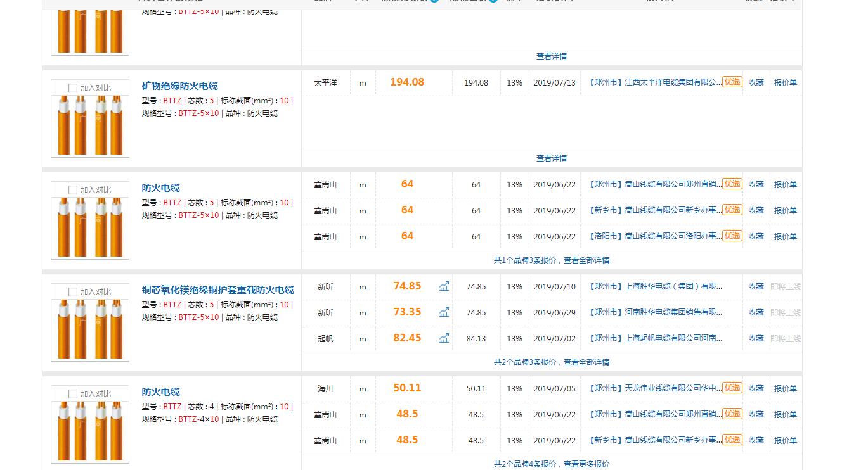This screenshot has height=470, width=868.
Task: Open supplier 天龙伟业线缆有限公司华中 link
Action: pyautogui.click(x=654, y=388)
